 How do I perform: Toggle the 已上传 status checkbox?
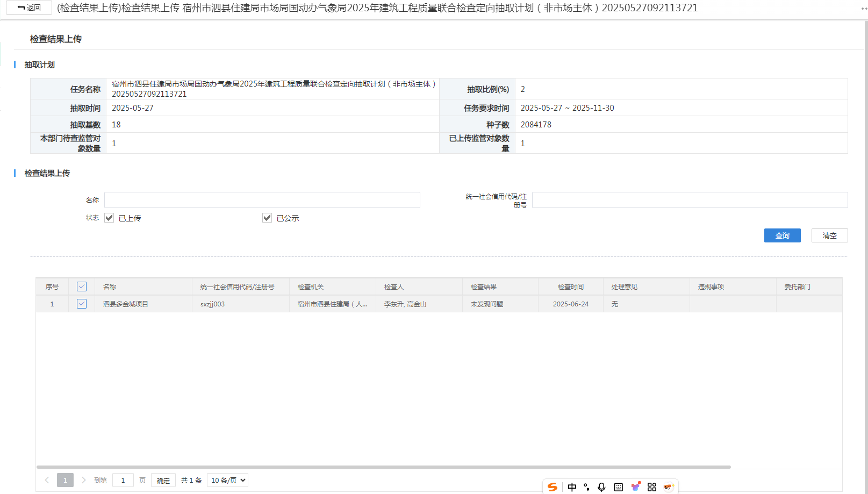pyautogui.click(x=109, y=218)
